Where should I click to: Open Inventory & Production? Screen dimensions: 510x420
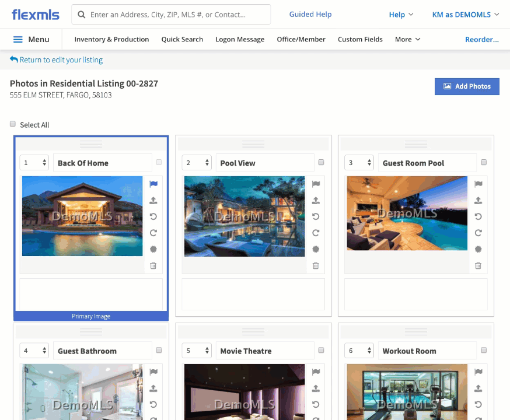click(x=111, y=39)
